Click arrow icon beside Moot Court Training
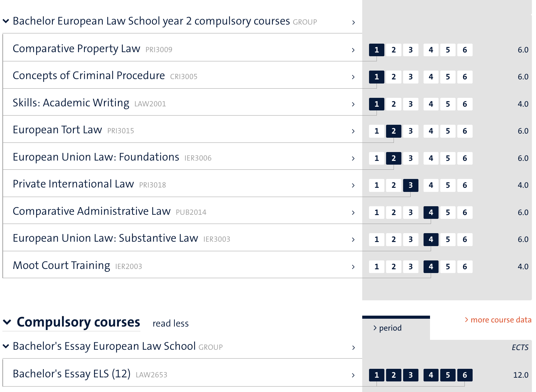 click(353, 267)
